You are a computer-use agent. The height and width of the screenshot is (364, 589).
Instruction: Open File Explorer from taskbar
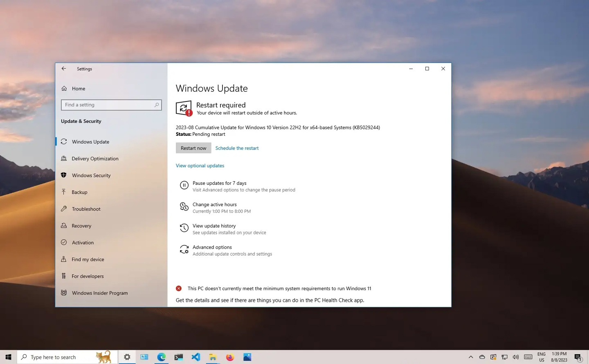pos(213,357)
